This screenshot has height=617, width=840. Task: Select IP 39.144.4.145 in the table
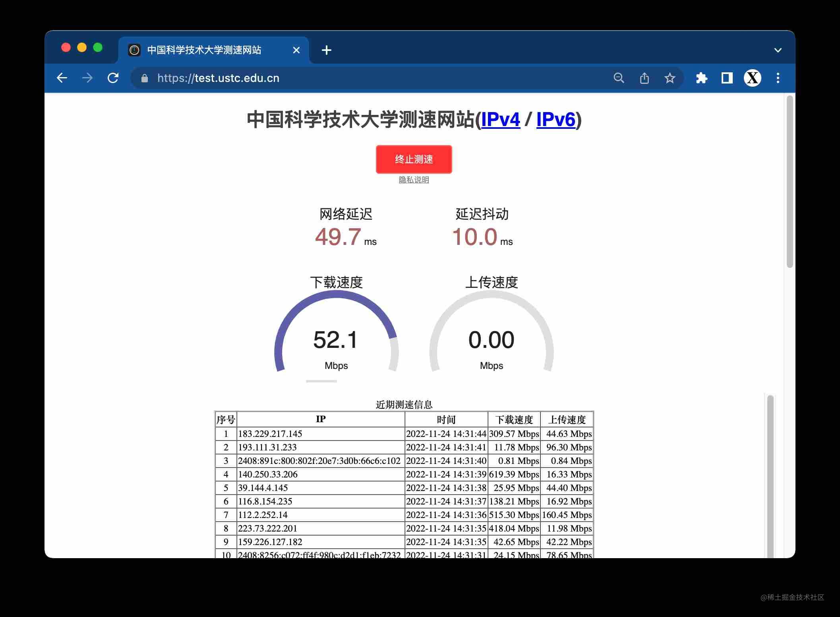(263, 488)
